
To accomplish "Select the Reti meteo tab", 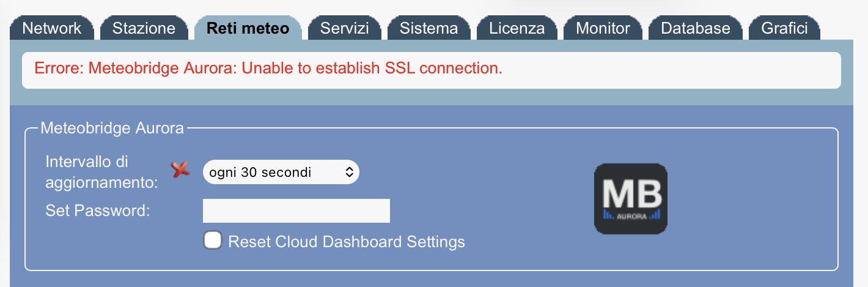I will [x=248, y=28].
